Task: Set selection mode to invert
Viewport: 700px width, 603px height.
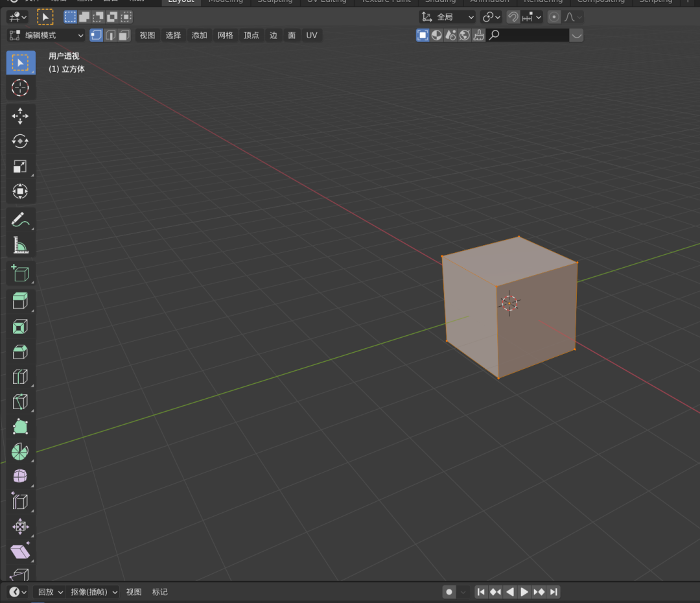Action: (x=112, y=17)
